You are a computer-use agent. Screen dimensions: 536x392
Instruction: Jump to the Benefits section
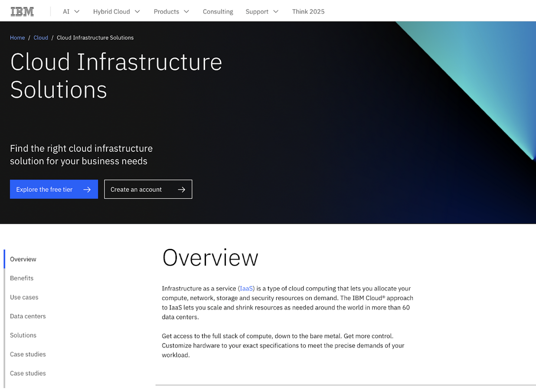click(x=22, y=278)
